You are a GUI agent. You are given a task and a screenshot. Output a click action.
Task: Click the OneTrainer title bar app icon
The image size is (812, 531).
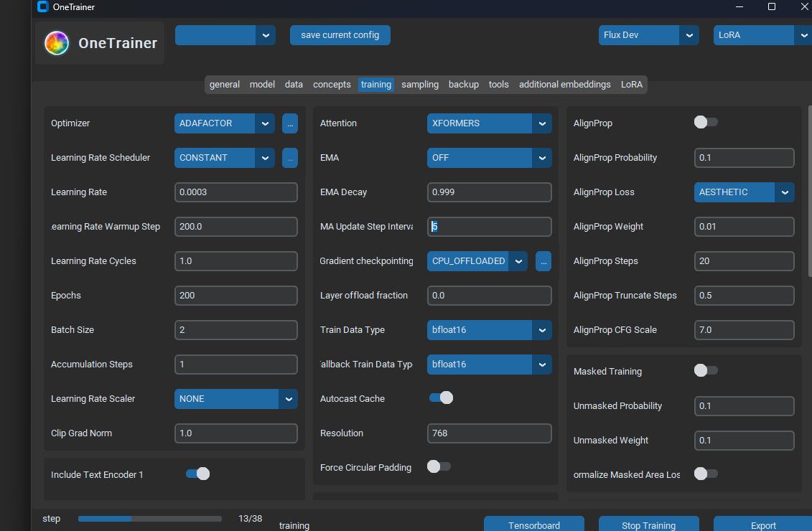click(43, 7)
